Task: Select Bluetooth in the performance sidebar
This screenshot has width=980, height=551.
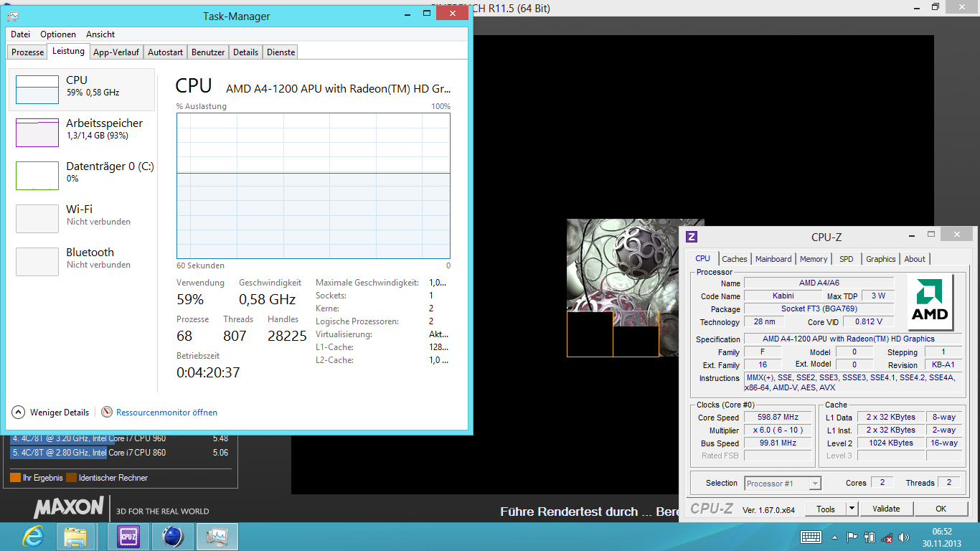Action: tap(82, 262)
